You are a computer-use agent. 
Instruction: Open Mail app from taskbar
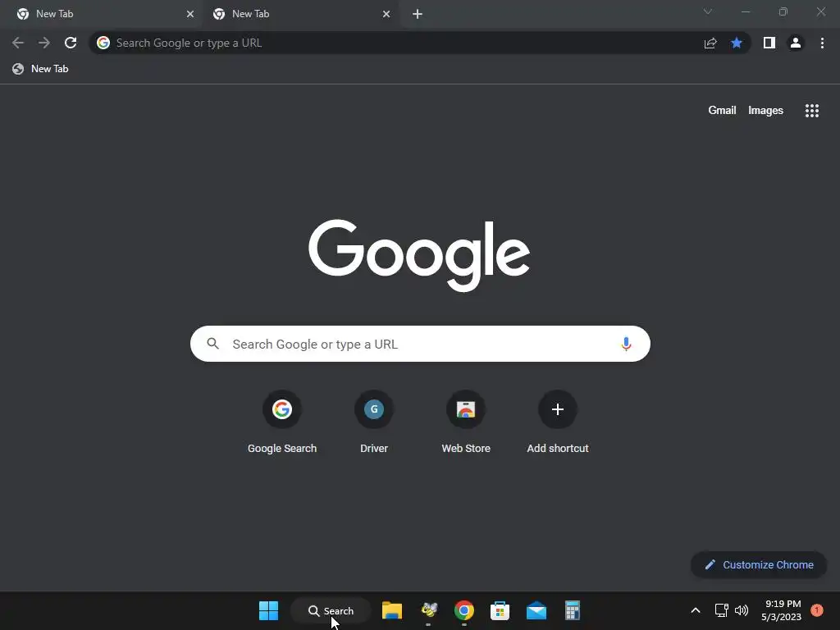(x=536, y=610)
